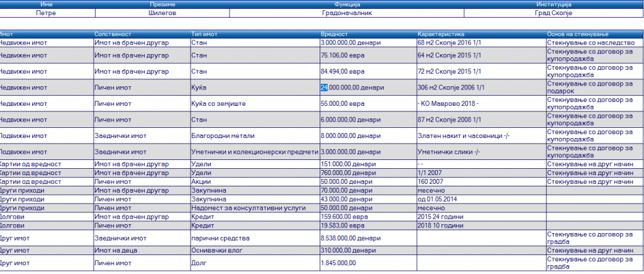This screenshot has height=274, width=644.
Task: Click the 64 м2 Скопје 2015 1/1 cell
Action: pos(481,55)
